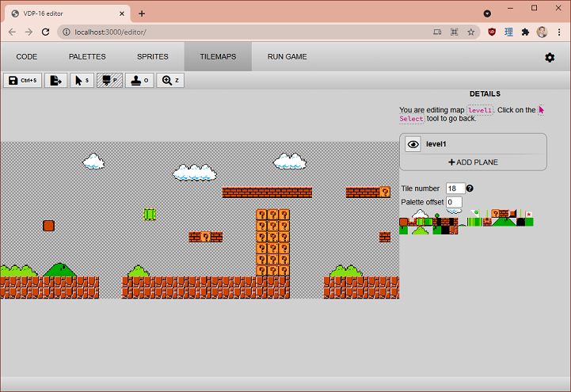Open the uBlock Origin extension icon
Screen dimensions: 571x392
[492, 32]
